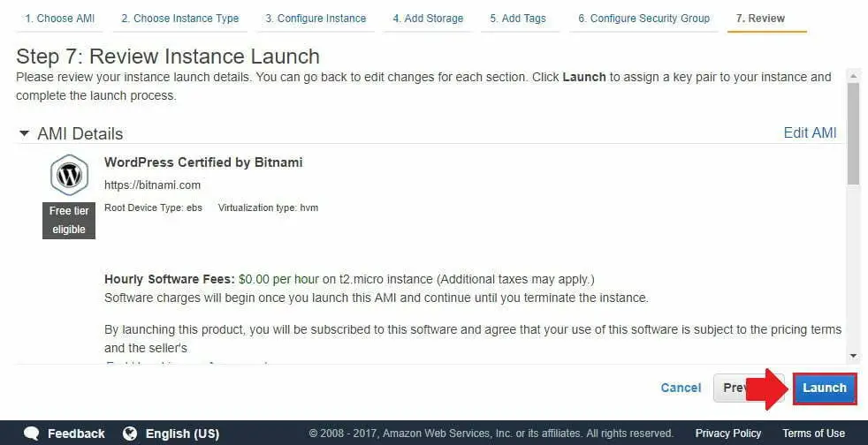Click the Cancel link

[681, 388]
